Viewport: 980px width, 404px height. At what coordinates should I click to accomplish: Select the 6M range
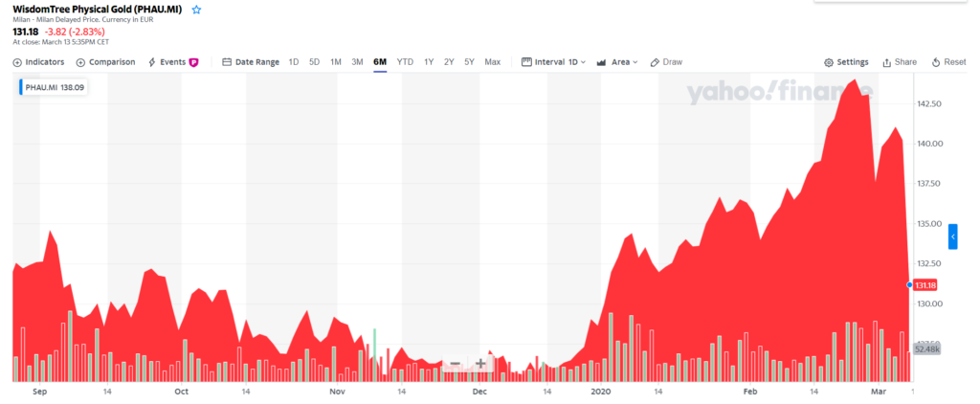point(380,62)
